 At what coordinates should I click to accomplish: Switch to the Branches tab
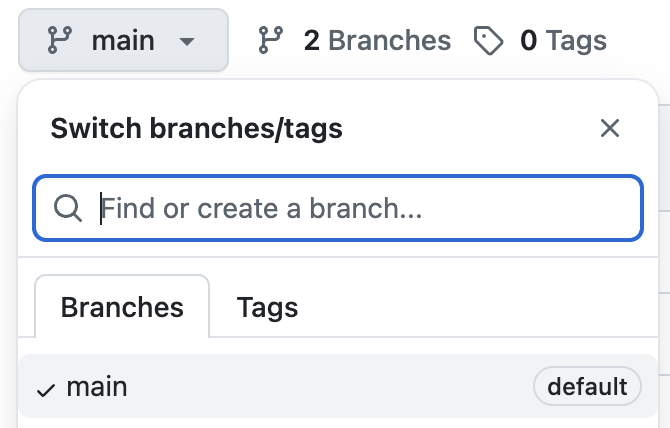122,307
